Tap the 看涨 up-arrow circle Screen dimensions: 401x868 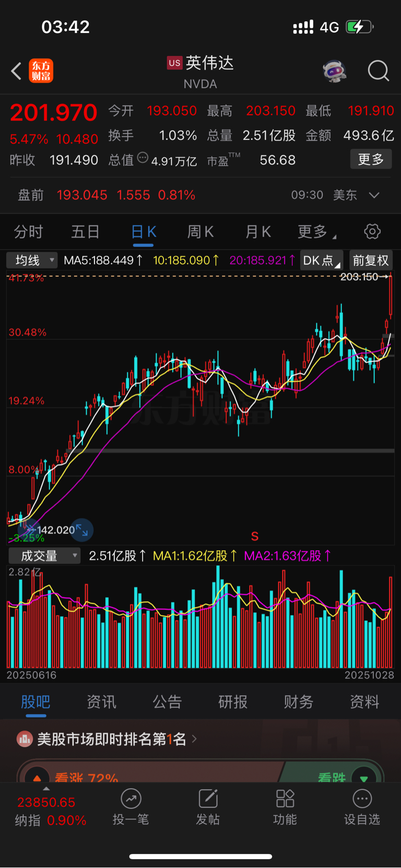click(37, 777)
